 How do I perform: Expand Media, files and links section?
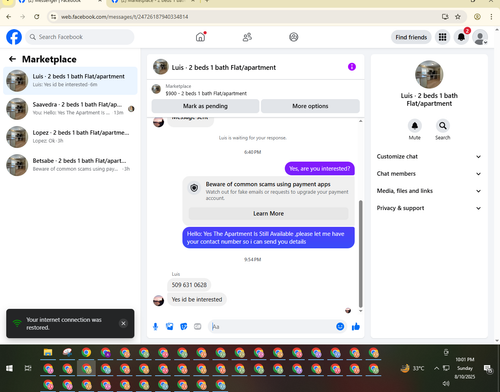pos(429,191)
